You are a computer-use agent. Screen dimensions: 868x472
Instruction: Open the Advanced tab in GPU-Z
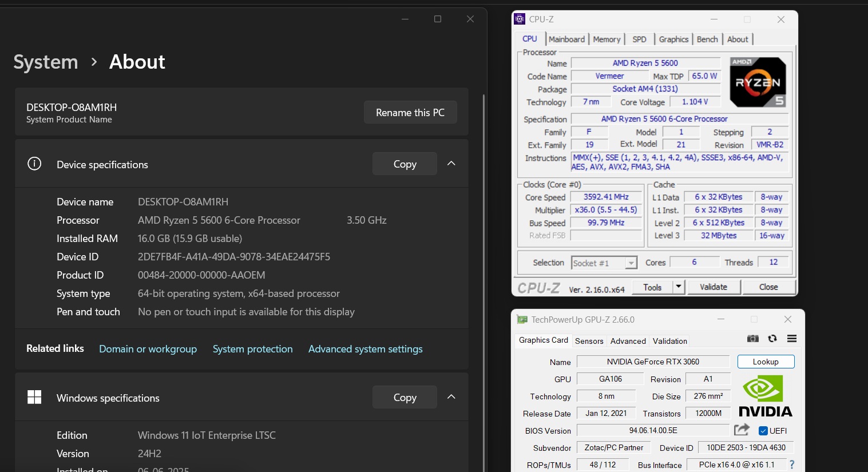(x=628, y=341)
